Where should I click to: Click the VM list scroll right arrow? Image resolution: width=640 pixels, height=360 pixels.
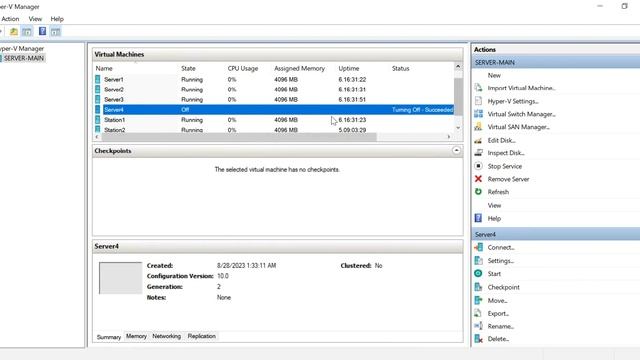pos(449,137)
